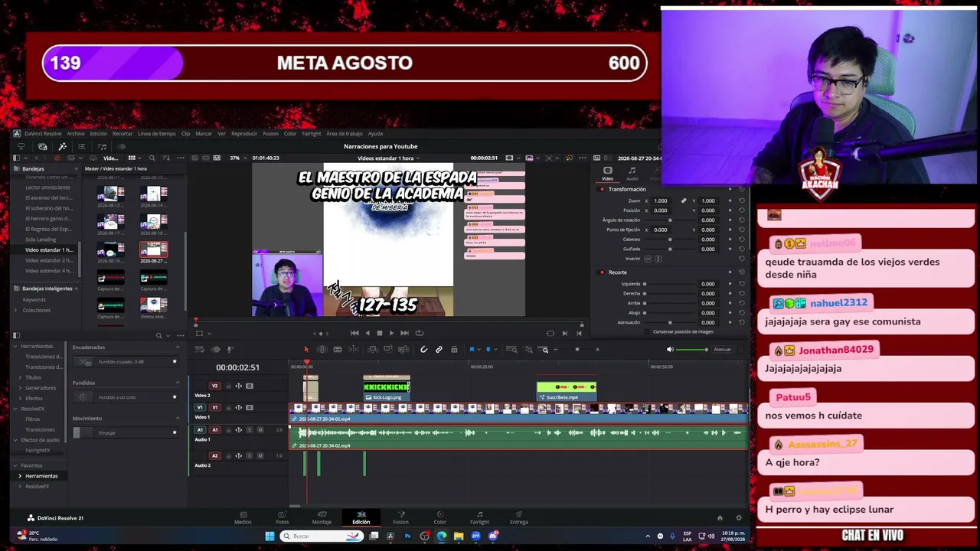The height and width of the screenshot is (551, 980).
Task: Mute the Audio 1 track
Action: coord(259,430)
